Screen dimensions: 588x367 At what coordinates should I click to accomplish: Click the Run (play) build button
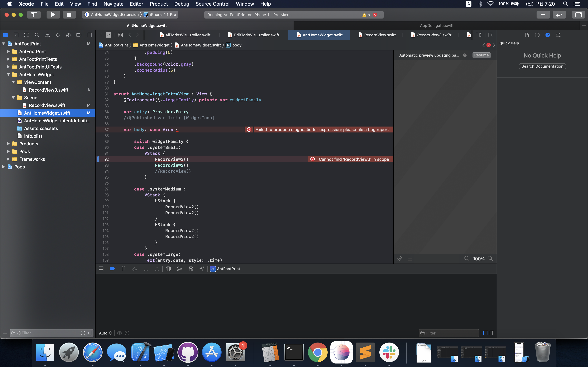coord(53,15)
